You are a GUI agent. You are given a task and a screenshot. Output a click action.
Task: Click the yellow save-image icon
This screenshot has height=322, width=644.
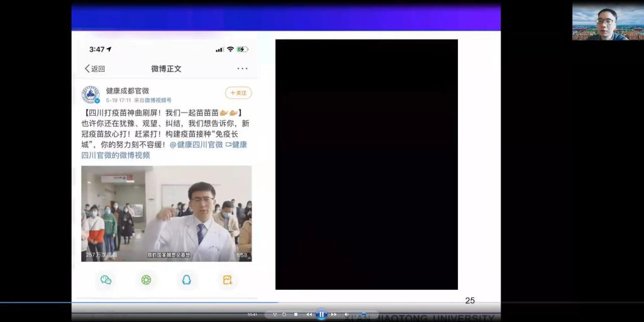point(227,280)
